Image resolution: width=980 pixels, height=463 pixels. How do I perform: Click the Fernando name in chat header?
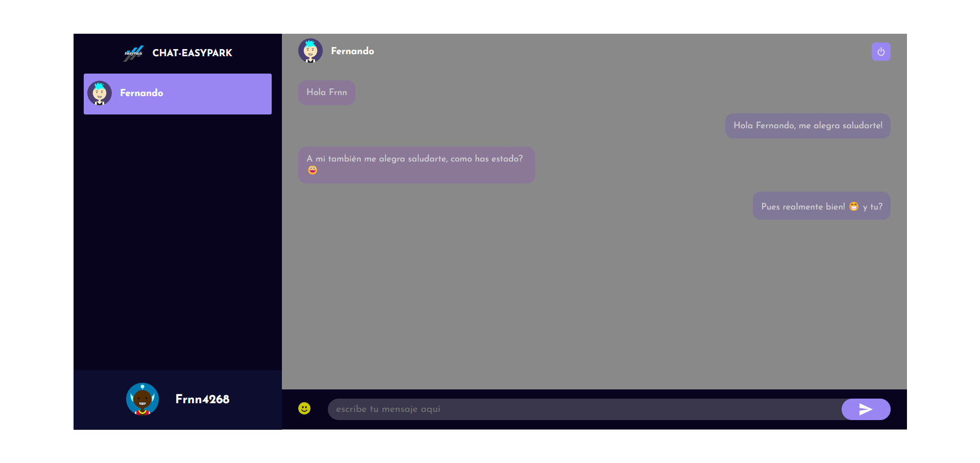352,51
